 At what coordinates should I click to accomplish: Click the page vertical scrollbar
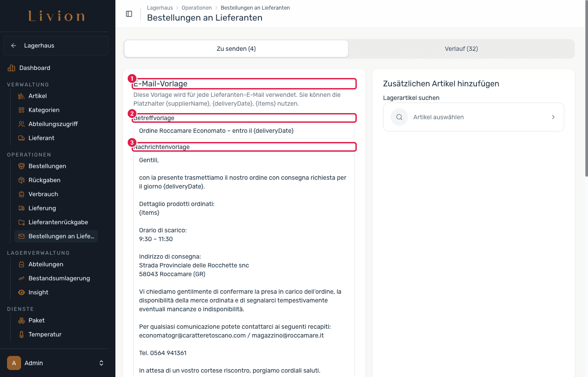(x=586, y=89)
